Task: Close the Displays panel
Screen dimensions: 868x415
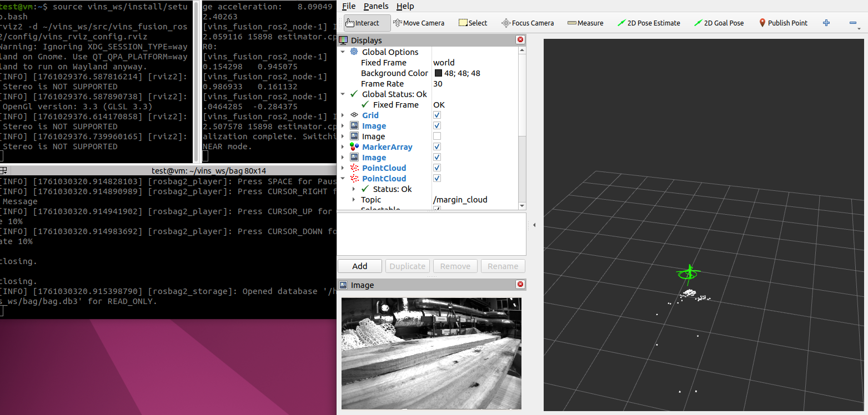Action: [x=520, y=39]
